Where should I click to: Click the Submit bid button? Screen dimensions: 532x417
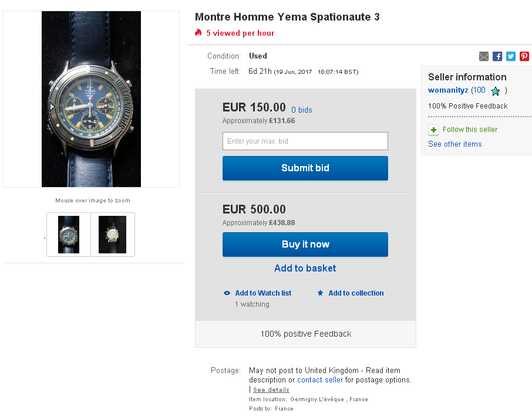click(x=305, y=168)
